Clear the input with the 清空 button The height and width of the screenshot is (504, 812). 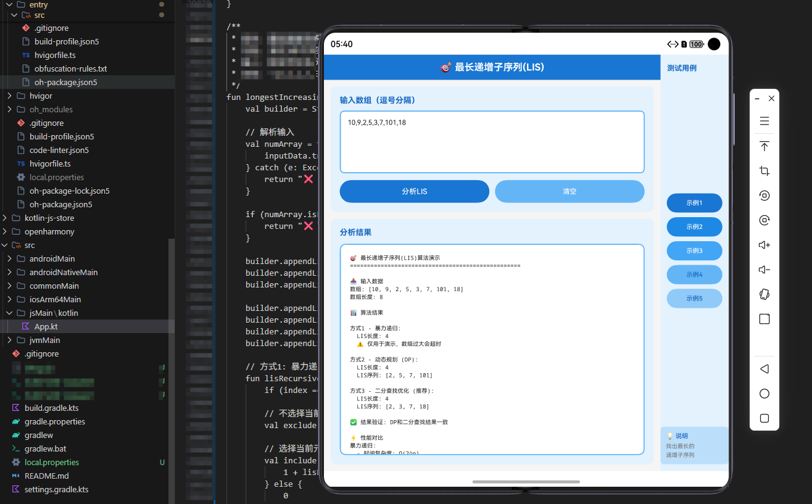pyautogui.click(x=569, y=191)
